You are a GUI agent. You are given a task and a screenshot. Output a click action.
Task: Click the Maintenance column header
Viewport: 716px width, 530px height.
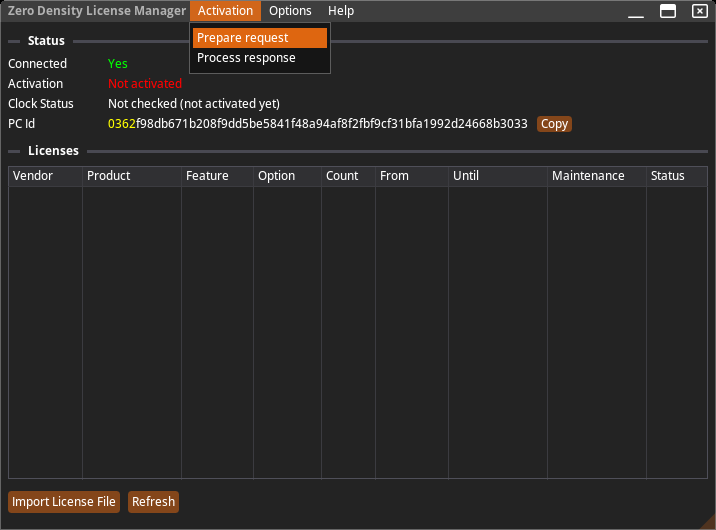596,176
